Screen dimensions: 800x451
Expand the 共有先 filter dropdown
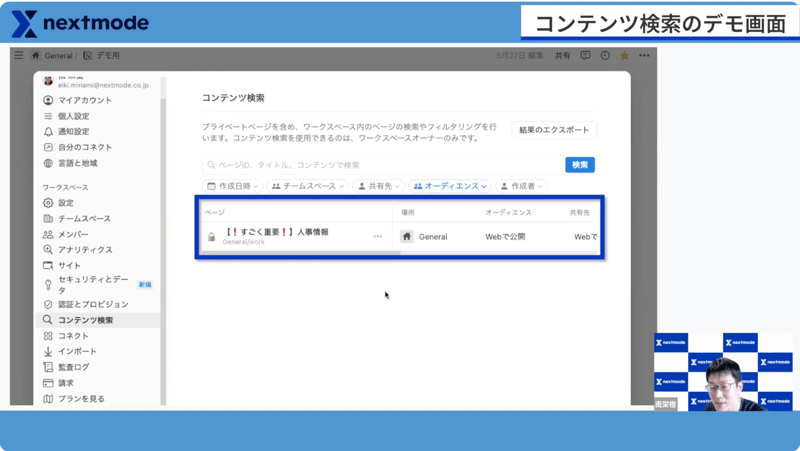pos(379,186)
